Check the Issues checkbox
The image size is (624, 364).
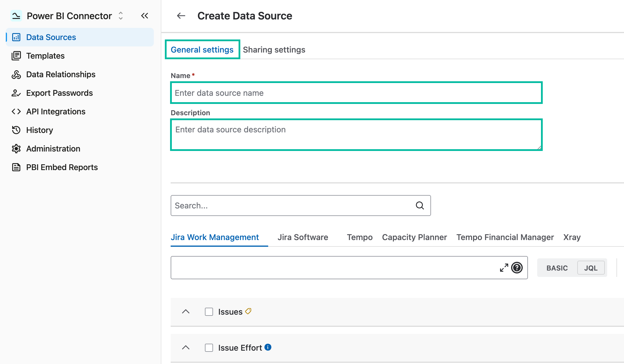pyautogui.click(x=209, y=312)
